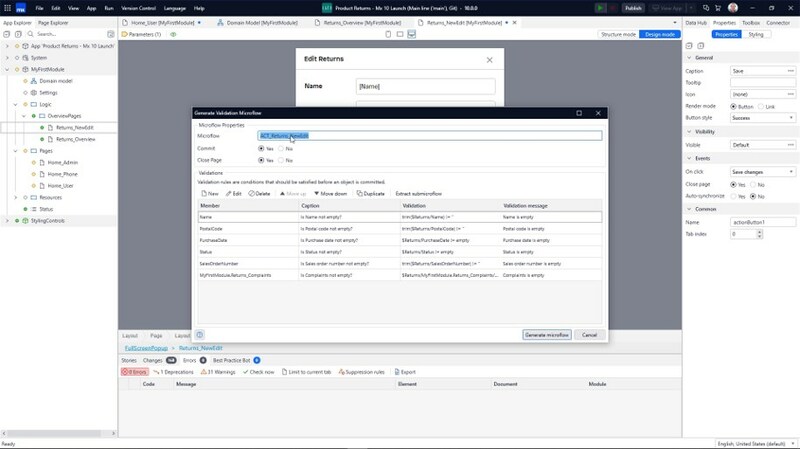Open the Version Control menu
The width and height of the screenshot is (800, 449).
pos(137,7)
